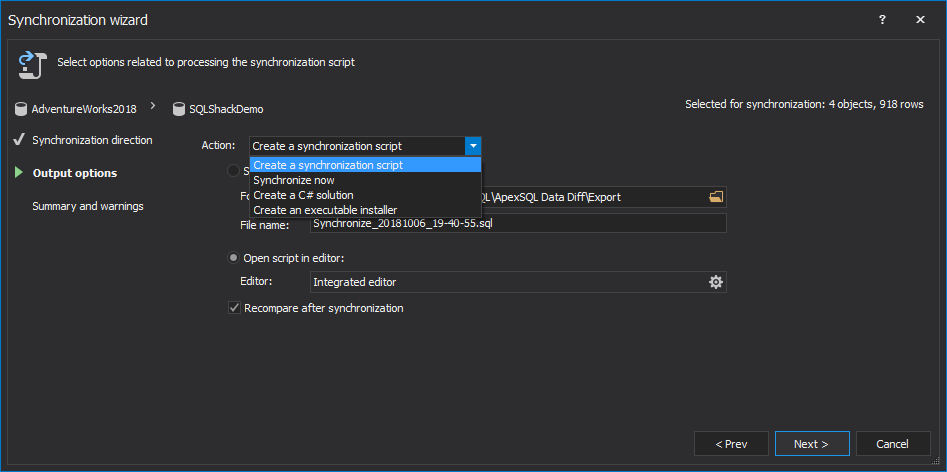Toggle Recompare after synchronization checkbox

pyautogui.click(x=234, y=309)
